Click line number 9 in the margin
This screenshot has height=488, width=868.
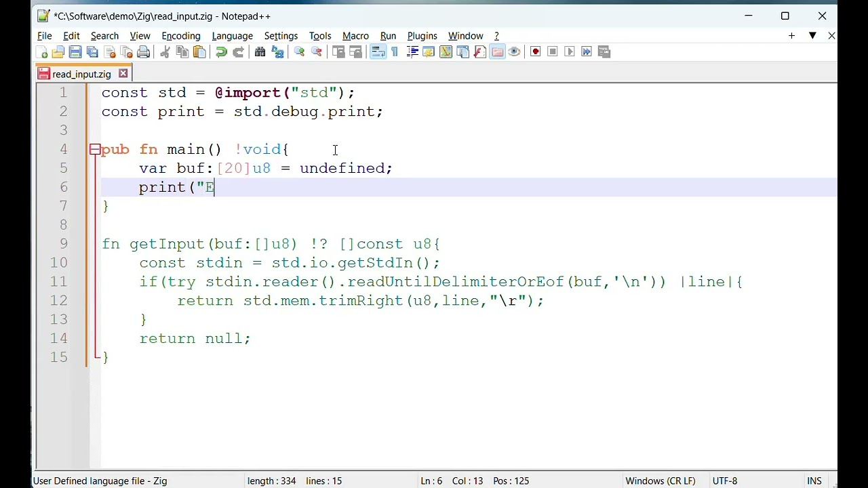pyautogui.click(x=63, y=244)
